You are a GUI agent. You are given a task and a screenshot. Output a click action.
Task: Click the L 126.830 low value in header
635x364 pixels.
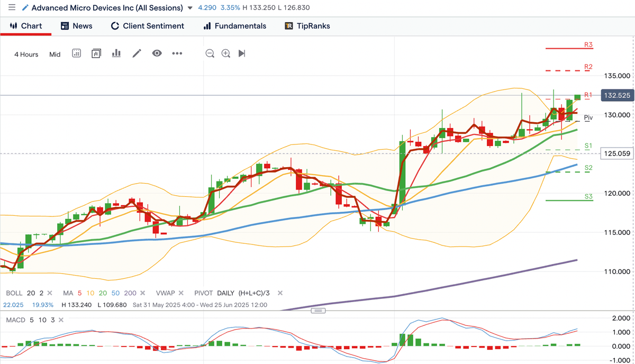point(293,8)
